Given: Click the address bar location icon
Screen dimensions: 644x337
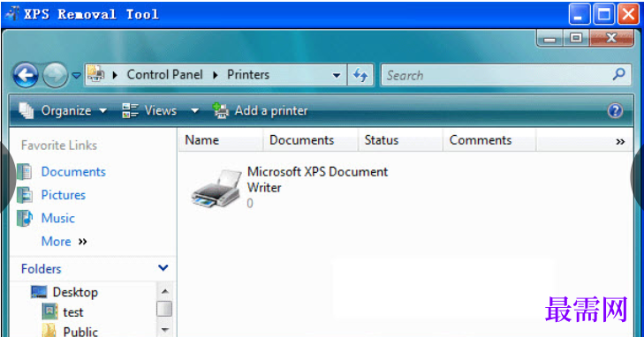Looking at the screenshot, I should (95, 74).
